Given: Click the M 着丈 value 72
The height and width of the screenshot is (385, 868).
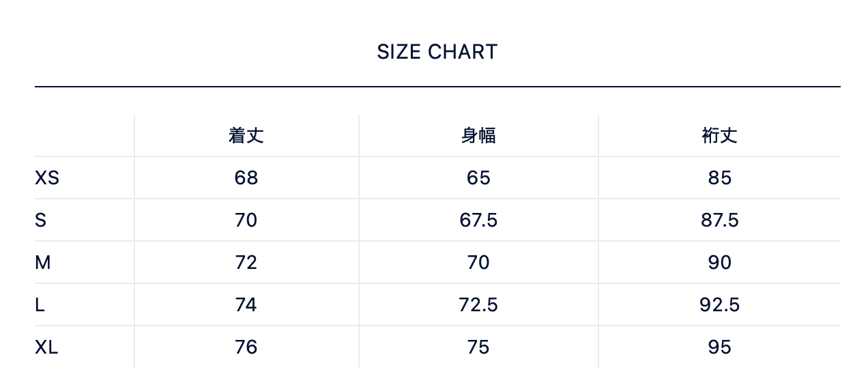Looking at the screenshot, I should [246, 263].
